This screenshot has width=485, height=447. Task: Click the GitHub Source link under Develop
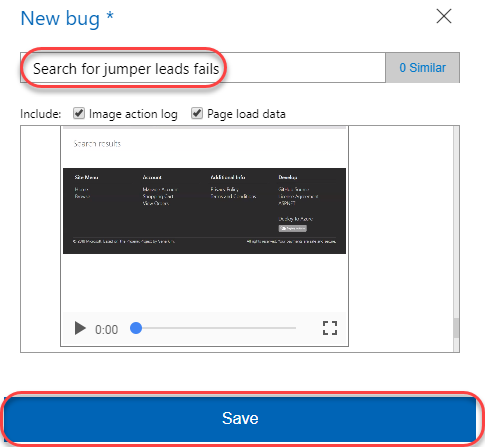[x=294, y=189]
